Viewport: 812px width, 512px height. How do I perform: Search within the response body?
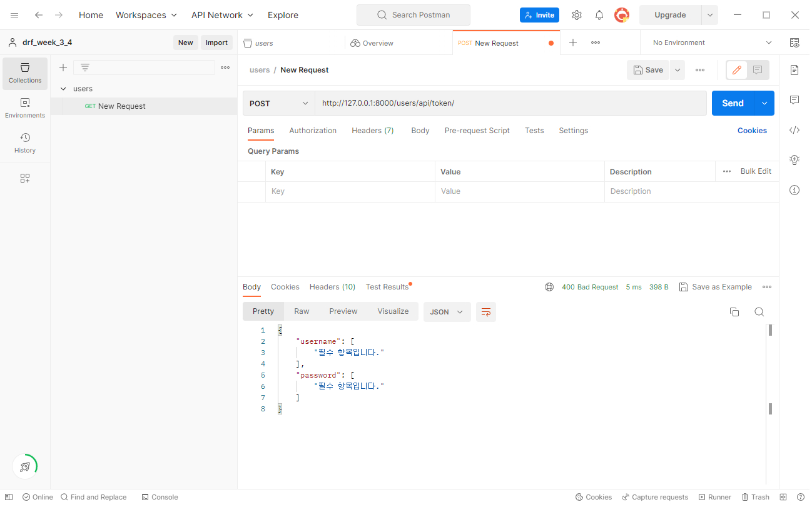point(759,312)
